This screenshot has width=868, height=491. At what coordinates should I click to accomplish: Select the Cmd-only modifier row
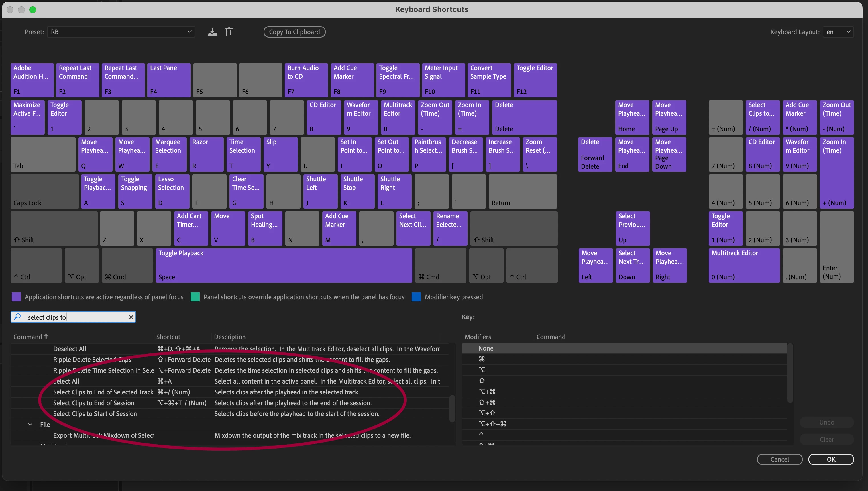482,359
